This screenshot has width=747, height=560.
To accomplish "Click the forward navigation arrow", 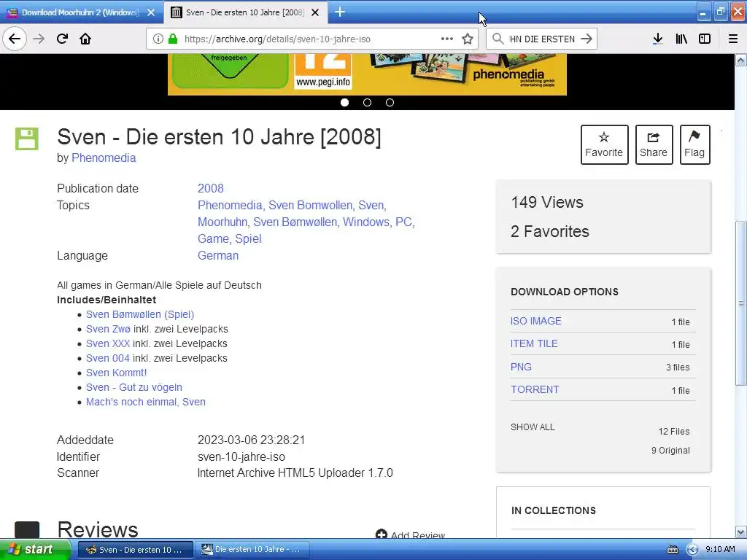I will click(x=39, y=39).
